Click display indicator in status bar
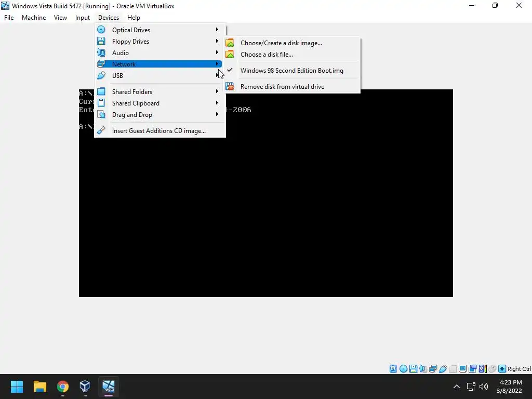Screen dimensions: 532x399 462,369
